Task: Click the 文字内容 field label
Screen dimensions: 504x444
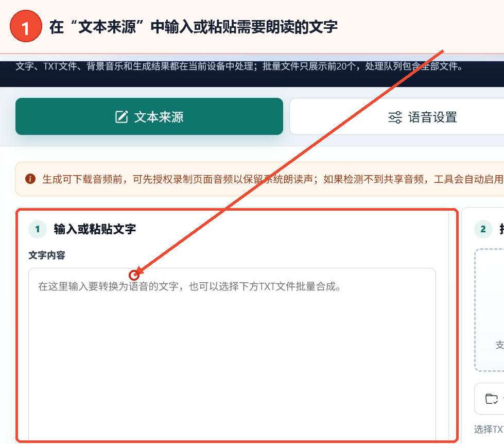Action: 47,255
